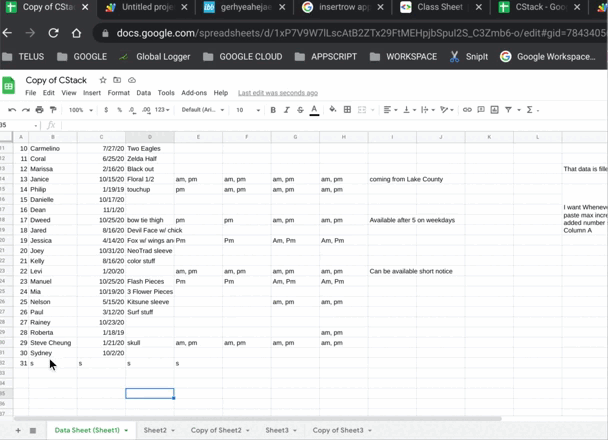
Task: Click the document title Copy of CStack
Action: (56, 80)
